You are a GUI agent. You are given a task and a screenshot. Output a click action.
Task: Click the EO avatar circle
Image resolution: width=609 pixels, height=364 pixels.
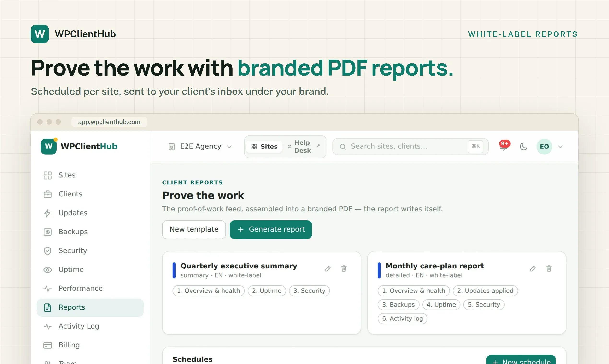(544, 147)
